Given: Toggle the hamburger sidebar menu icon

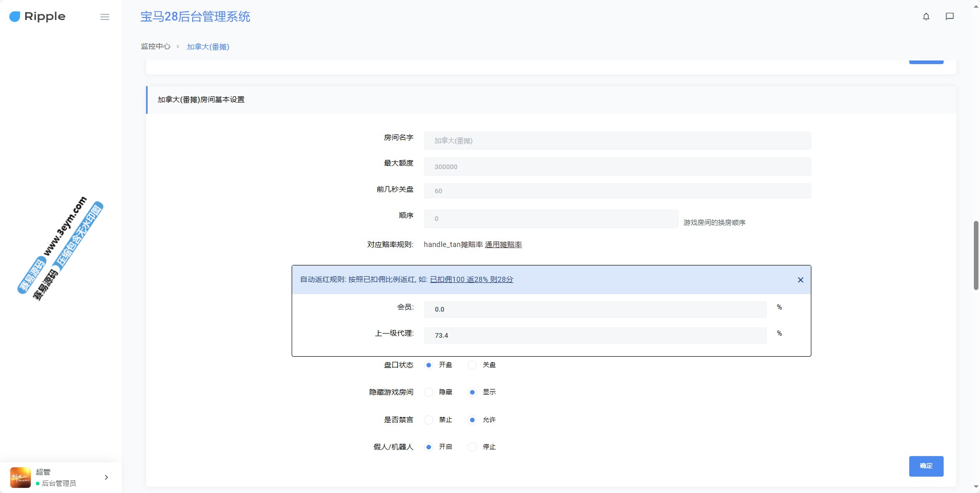Looking at the screenshot, I should point(105,17).
